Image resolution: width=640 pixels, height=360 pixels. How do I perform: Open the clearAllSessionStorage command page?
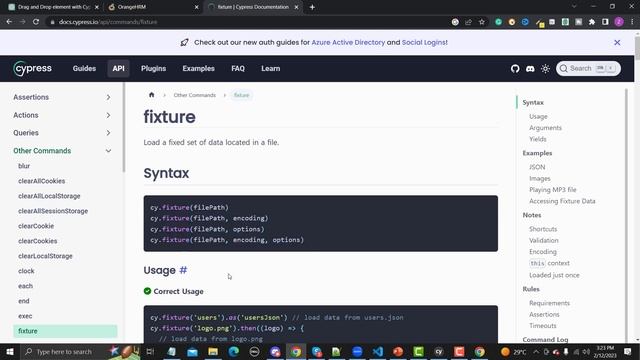pos(53,211)
